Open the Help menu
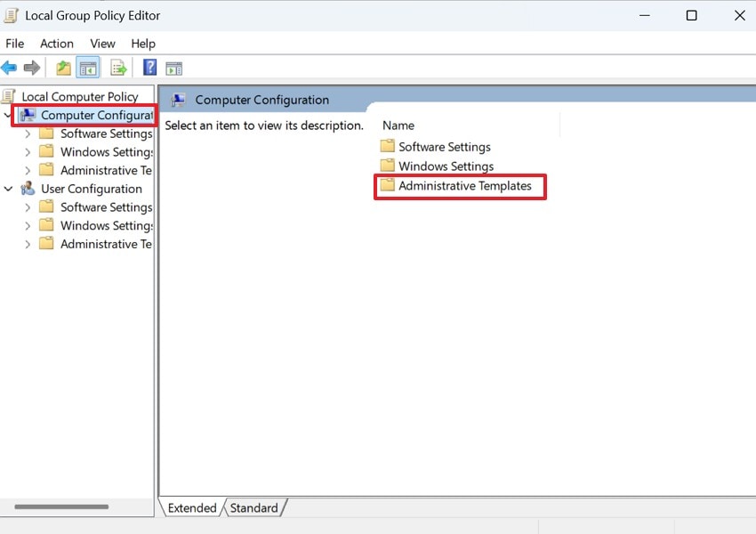Image resolution: width=756 pixels, height=534 pixels. (143, 44)
